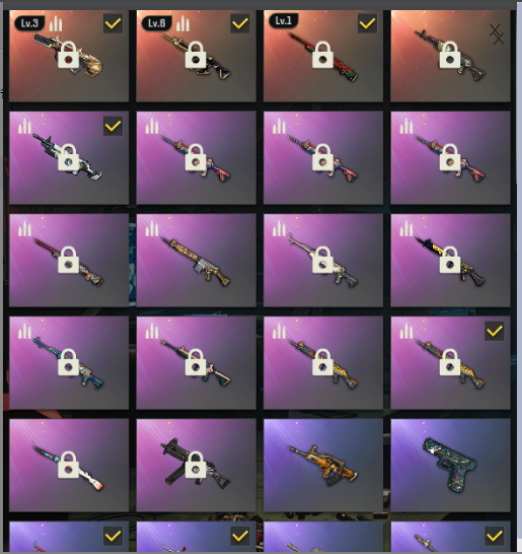Click the lock on the yellow-black rifle
522x554 pixels.
[450, 260]
